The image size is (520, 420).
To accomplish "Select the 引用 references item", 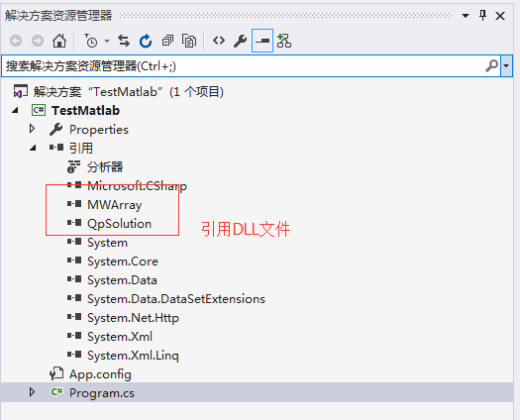I will [x=80, y=148].
